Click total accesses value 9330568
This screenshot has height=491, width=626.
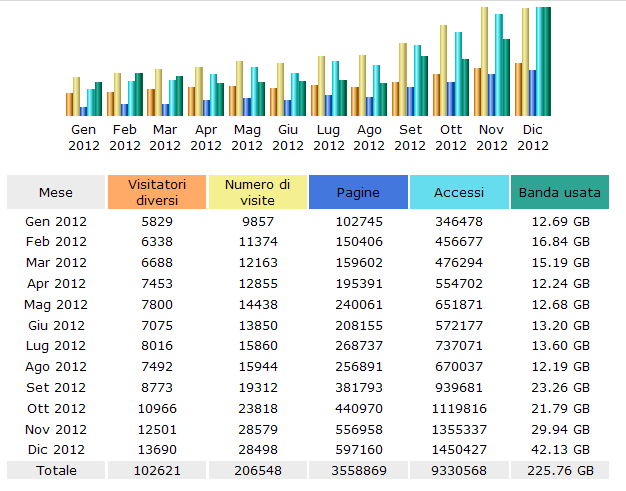459,471
